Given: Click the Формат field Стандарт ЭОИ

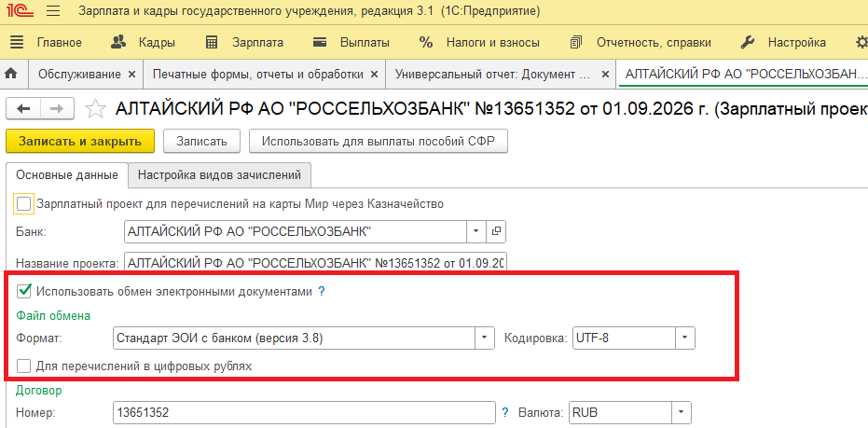Looking at the screenshot, I should pyautogui.click(x=294, y=338).
